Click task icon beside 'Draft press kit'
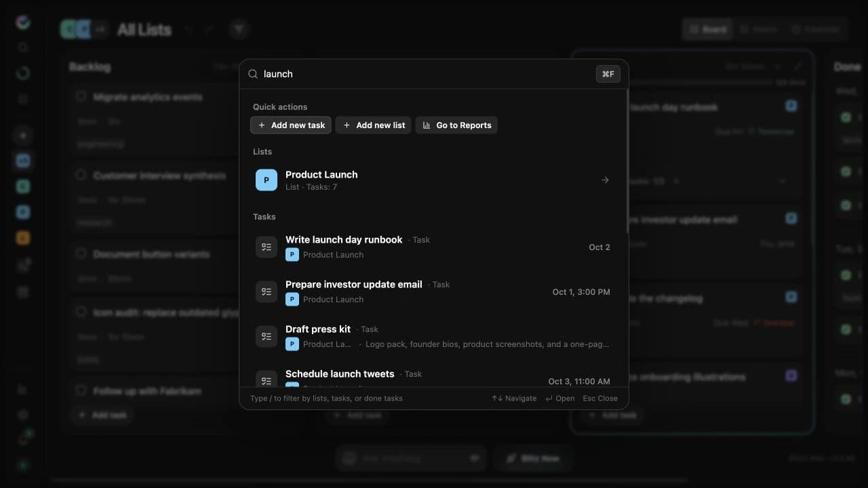 pyautogui.click(x=267, y=336)
